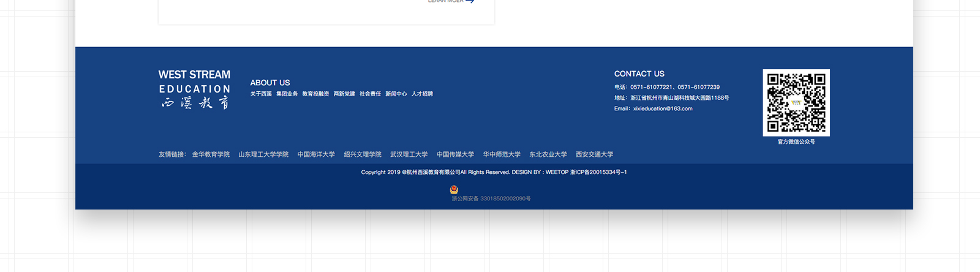
Task: Open 中国传媒大学 link
Action: tap(455, 154)
